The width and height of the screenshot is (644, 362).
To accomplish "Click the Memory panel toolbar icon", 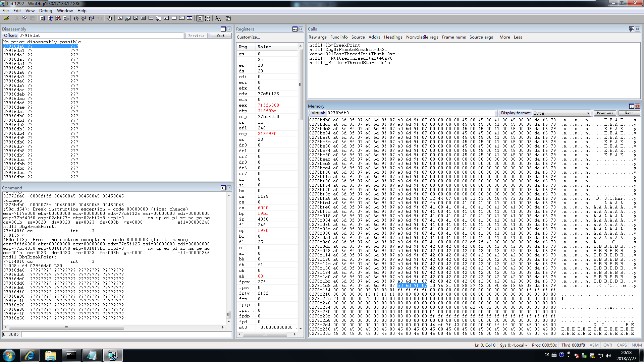I will pos(632,106).
